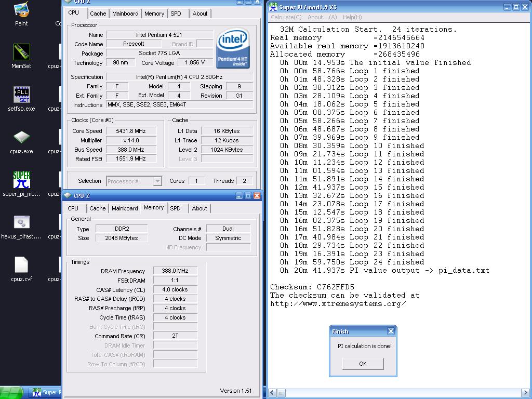The height and width of the screenshot is (399, 532).
Task: Click the Super PI window title icon
Action: pyautogui.click(x=273, y=7)
